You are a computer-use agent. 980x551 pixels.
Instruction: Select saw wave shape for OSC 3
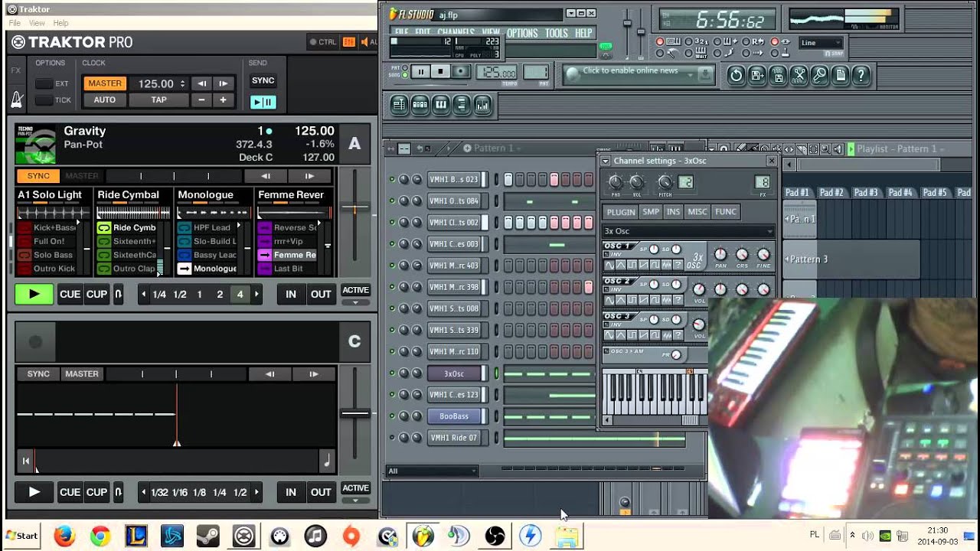644,335
